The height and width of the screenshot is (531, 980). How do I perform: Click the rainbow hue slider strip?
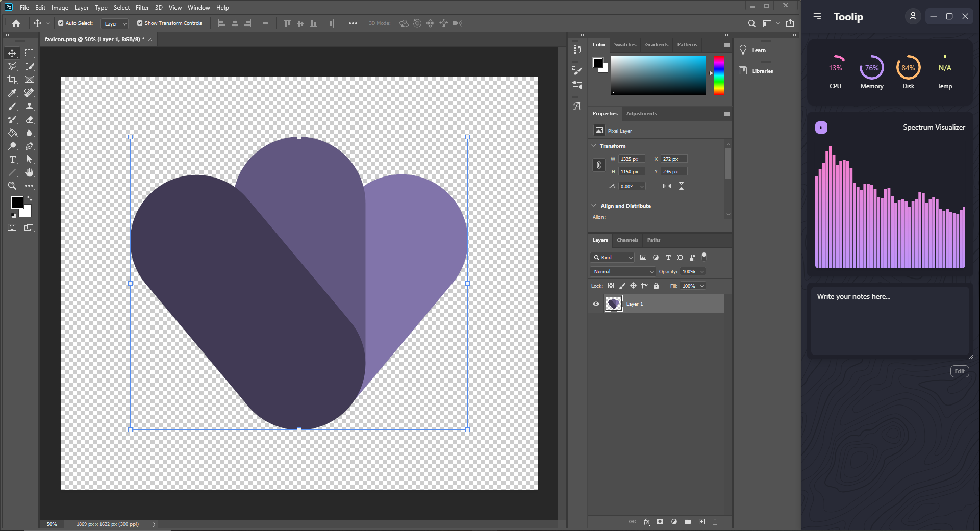[719, 75]
